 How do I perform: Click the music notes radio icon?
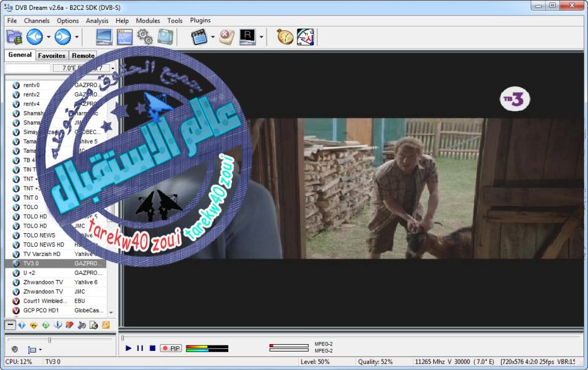coord(81,325)
